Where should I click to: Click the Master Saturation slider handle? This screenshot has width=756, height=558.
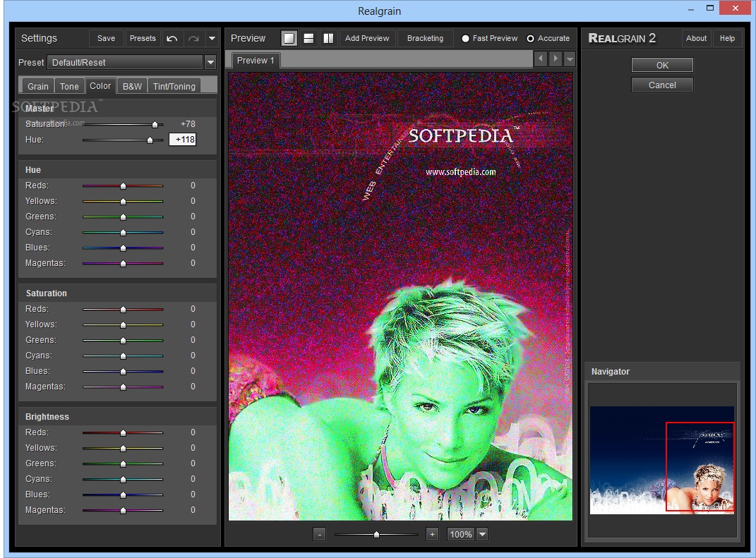pyautogui.click(x=155, y=124)
